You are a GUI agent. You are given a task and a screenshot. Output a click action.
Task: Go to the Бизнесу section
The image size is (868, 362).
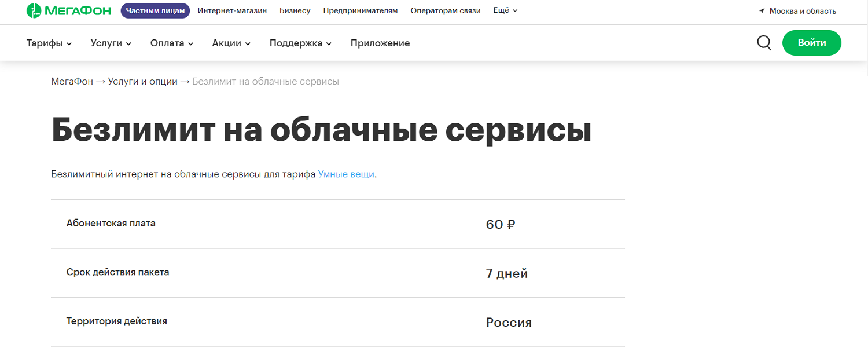point(295,10)
